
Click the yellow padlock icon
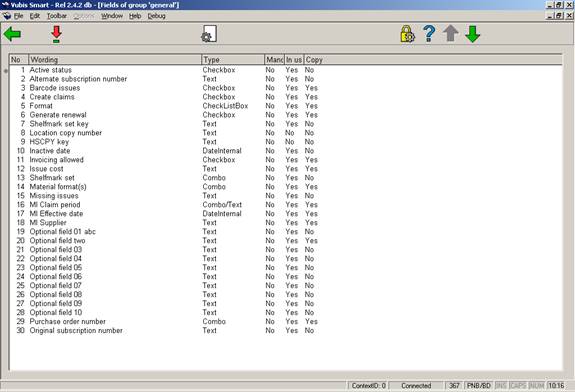tap(407, 34)
